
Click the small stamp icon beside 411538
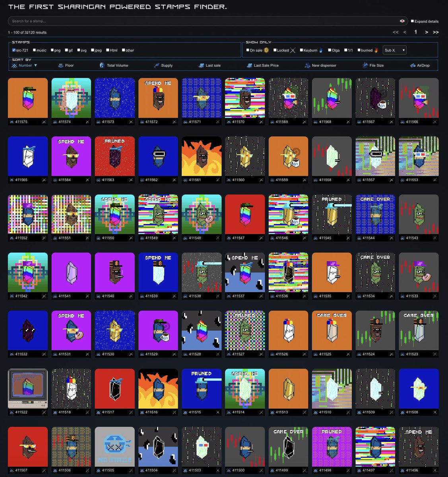click(185, 296)
